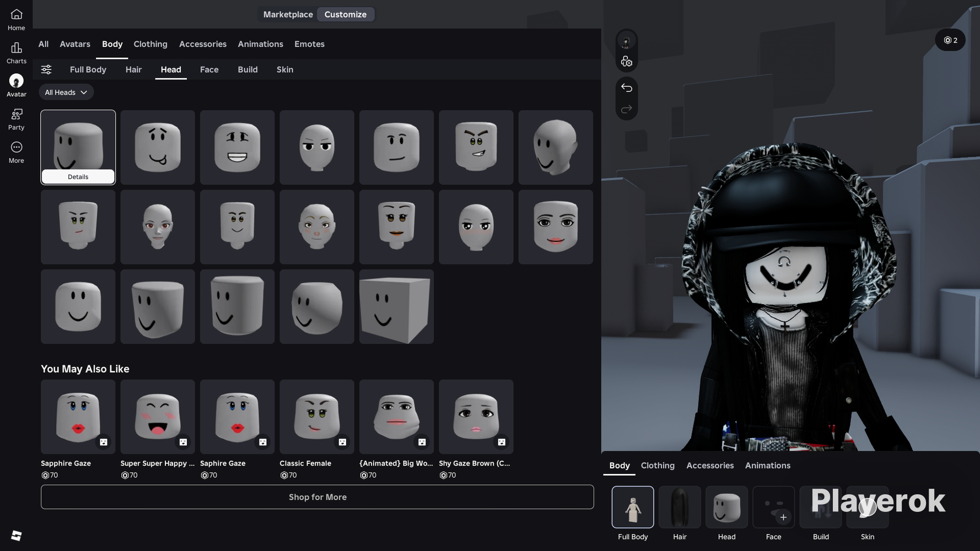Select the Full Body subtab
Screen dimensions: 980x551
tap(88, 69)
